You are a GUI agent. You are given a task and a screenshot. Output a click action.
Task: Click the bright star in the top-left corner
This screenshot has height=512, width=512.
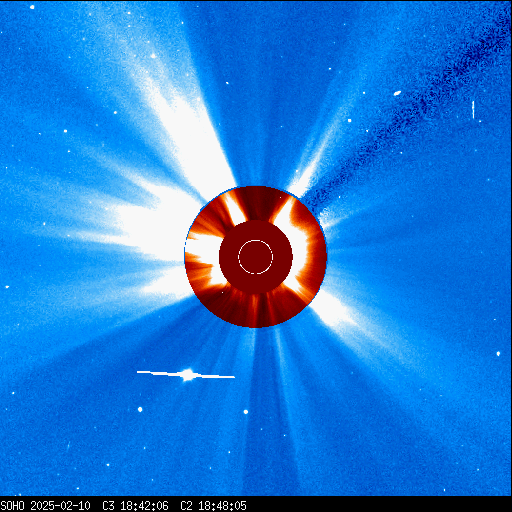coord(32,7)
